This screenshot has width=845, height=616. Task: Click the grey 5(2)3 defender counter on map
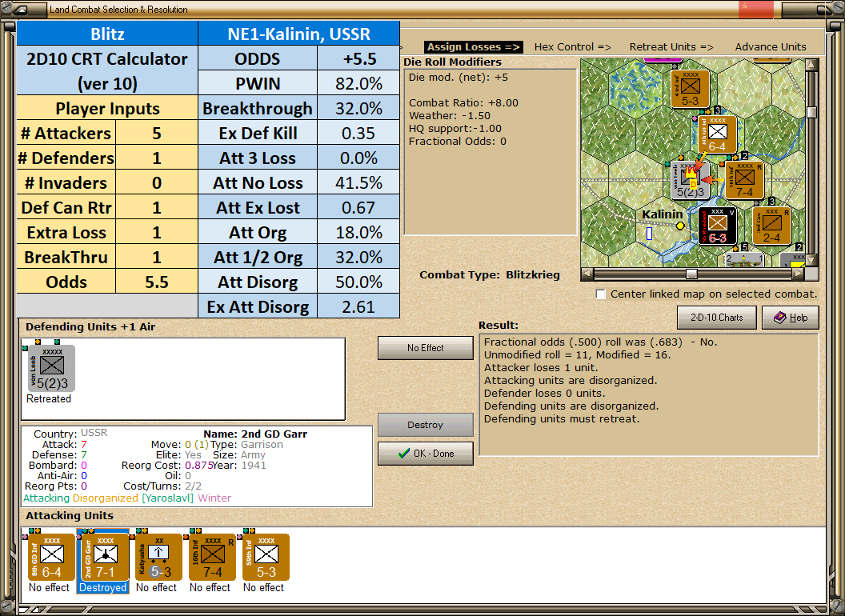690,179
